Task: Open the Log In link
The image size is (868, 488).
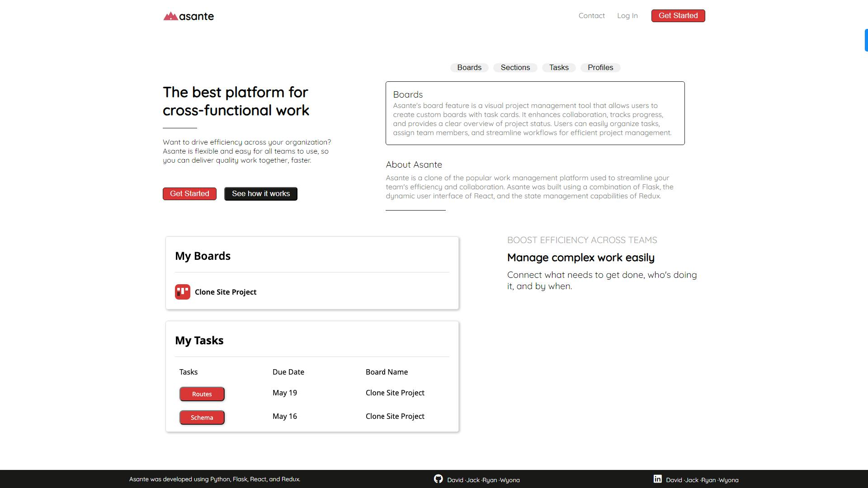Action: [627, 16]
